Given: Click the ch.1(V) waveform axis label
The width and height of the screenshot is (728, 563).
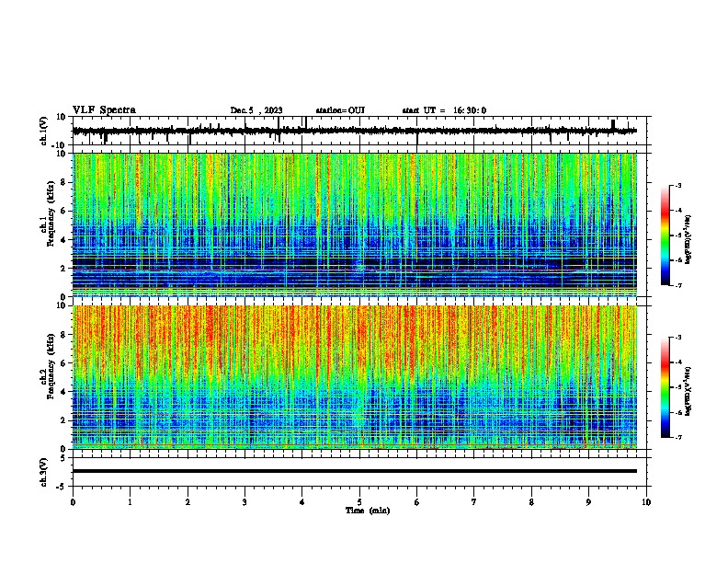Looking at the screenshot, I should (x=45, y=131).
